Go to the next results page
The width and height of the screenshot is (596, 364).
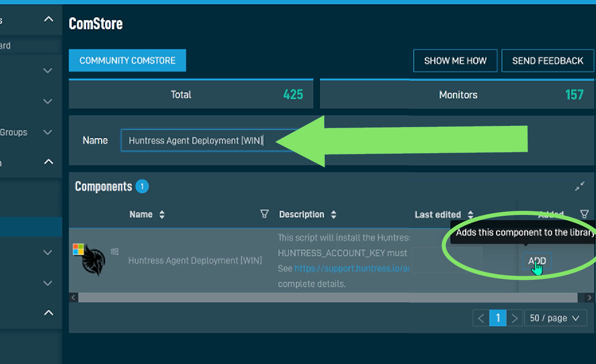(x=515, y=318)
